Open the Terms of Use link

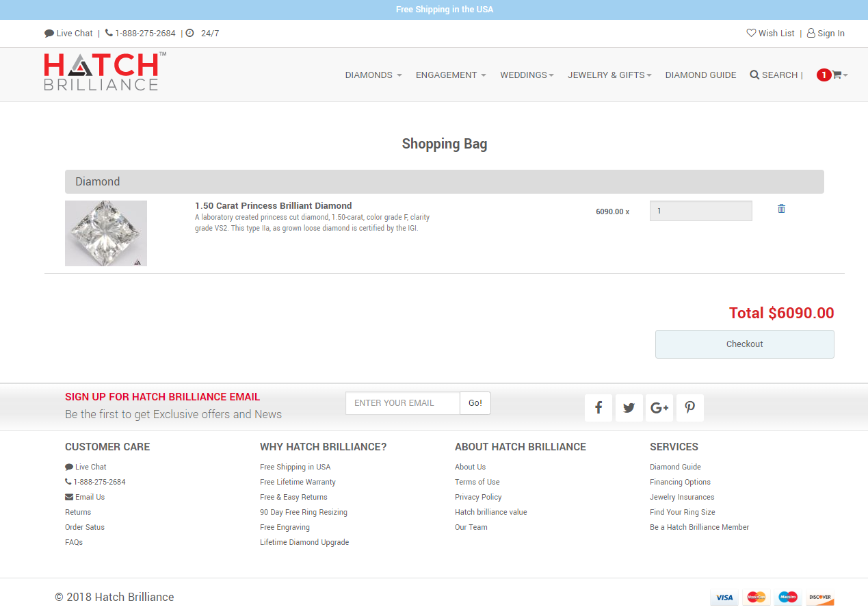tap(477, 482)
